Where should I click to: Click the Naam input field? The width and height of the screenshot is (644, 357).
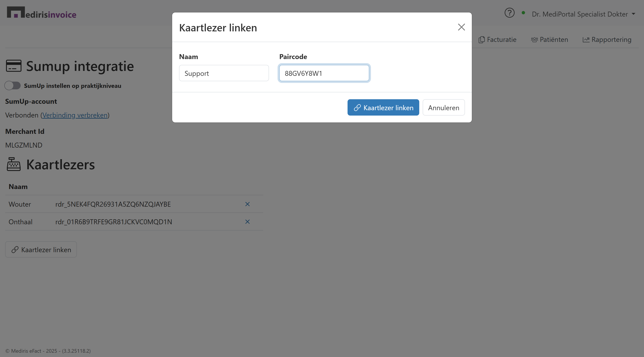[224, 73]
